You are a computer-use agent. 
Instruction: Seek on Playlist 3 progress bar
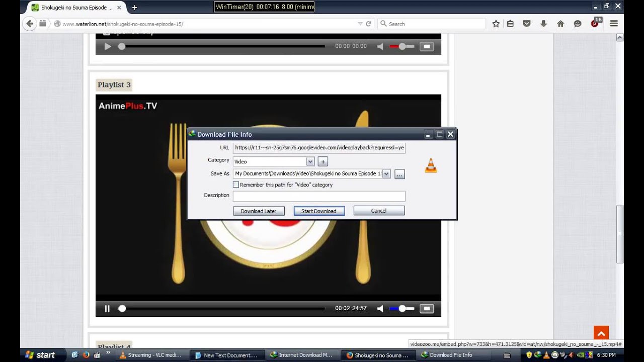click(x=222, y=309)
